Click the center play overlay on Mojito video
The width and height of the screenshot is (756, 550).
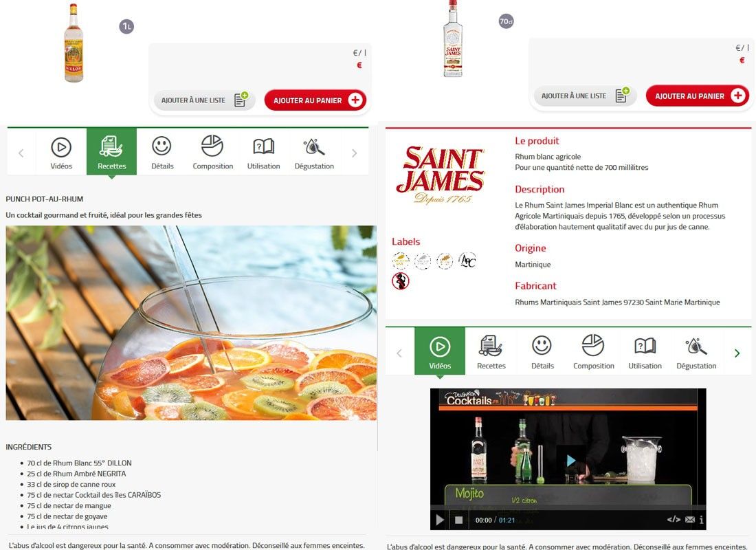(571, 460)
